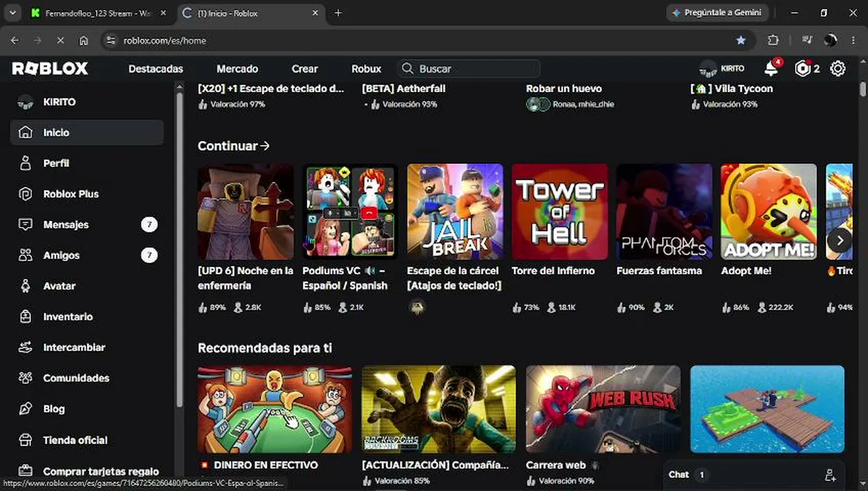
Task: Open Jailbreak game thumbnail
Action: (x=455, y=211)
